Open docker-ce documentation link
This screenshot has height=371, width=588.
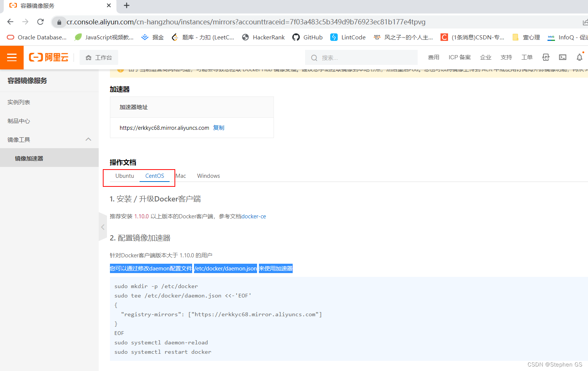tap(254, 216)
